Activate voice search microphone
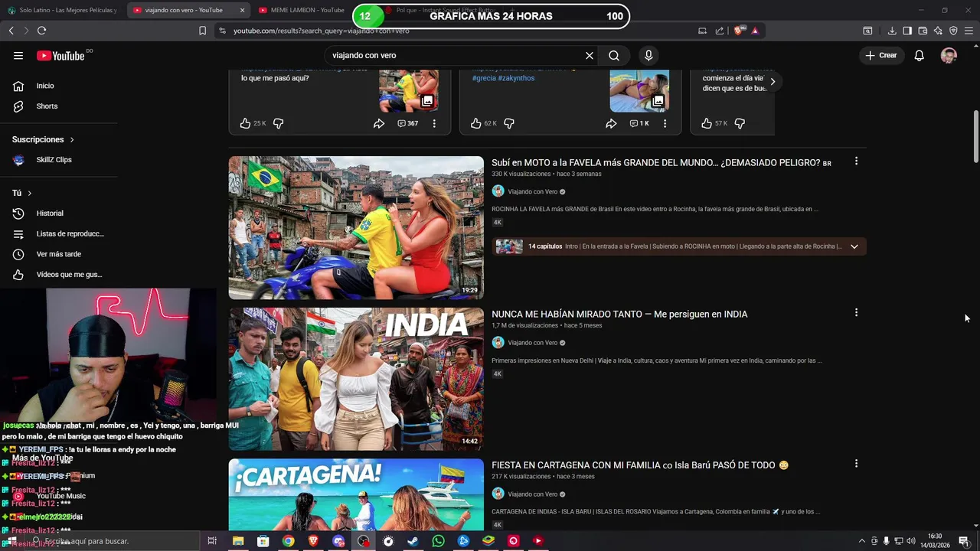980x551 pixels. (x=648, y=55)
